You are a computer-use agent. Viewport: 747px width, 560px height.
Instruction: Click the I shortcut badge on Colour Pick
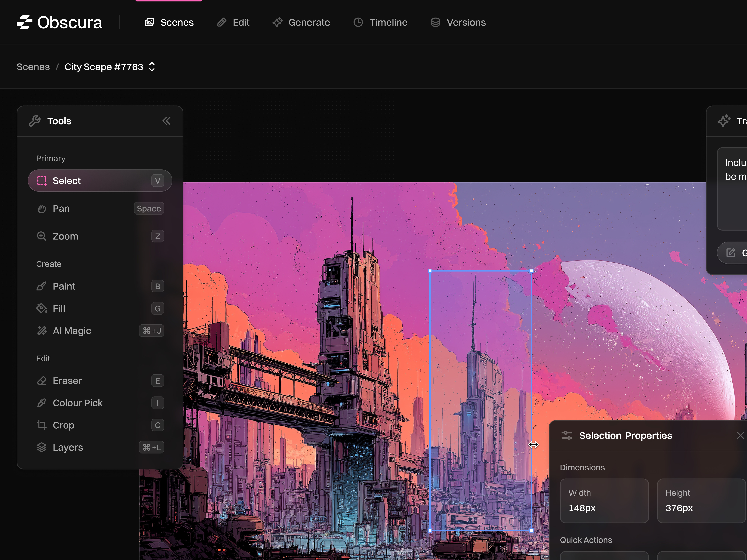click(x=157, y=403)
